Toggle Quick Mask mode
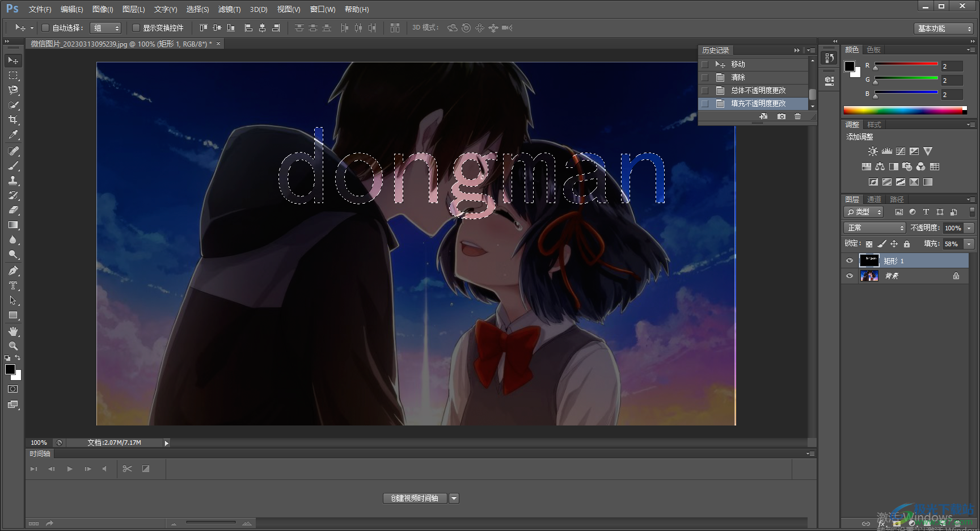The width and height of the screenshot is (980, 531). [13, 389]
